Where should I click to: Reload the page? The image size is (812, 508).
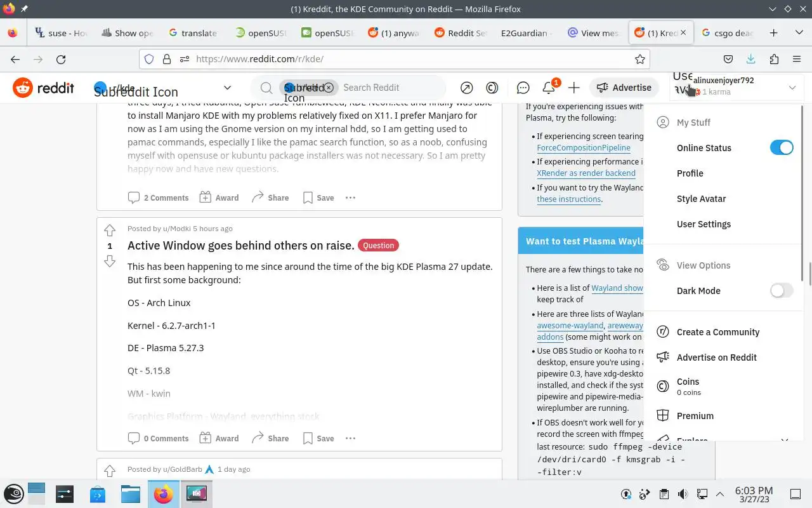pyautogui.click(x=61, y=59)
